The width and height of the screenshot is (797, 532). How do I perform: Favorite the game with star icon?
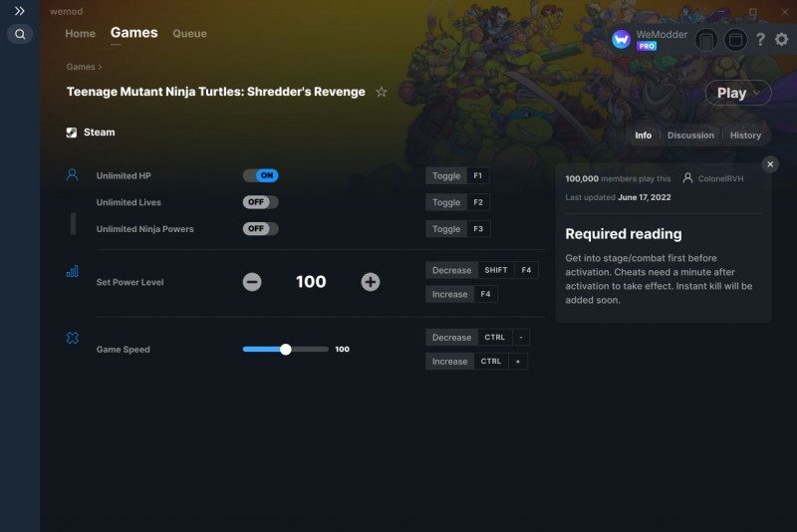pyautogui.click(x=382, y=92)
